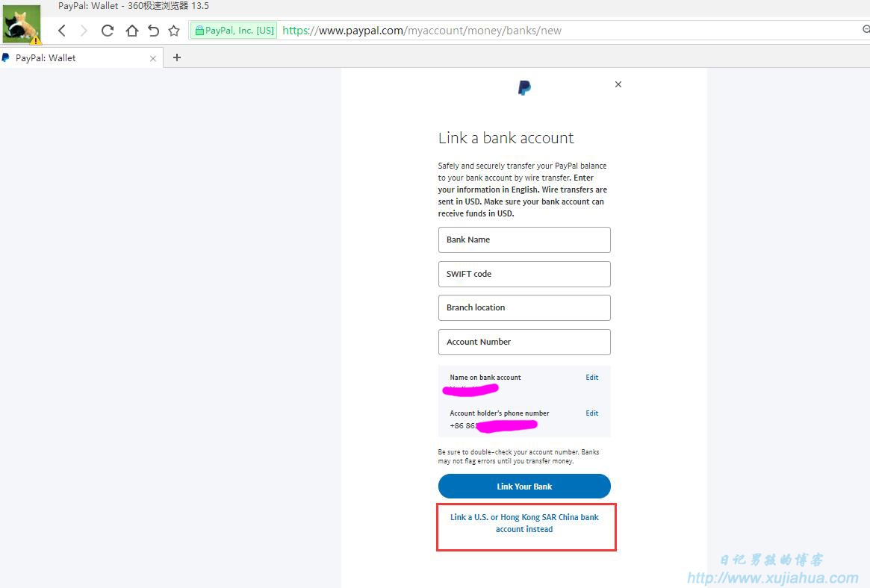Click the PayPal, Inc. [US] certificate badge
The height and width of the screenshot is (588, 870).
[x=234, y=31]
